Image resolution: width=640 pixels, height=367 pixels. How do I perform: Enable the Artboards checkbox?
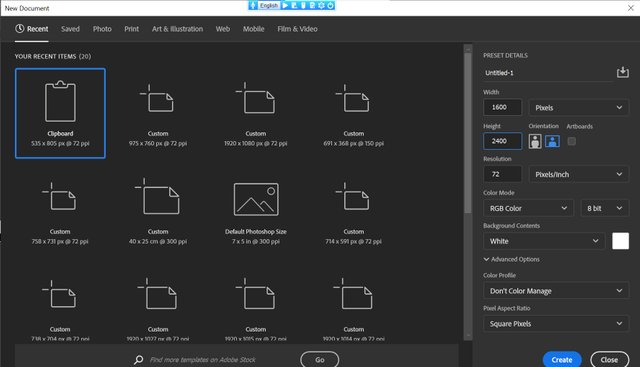(571, 141)
